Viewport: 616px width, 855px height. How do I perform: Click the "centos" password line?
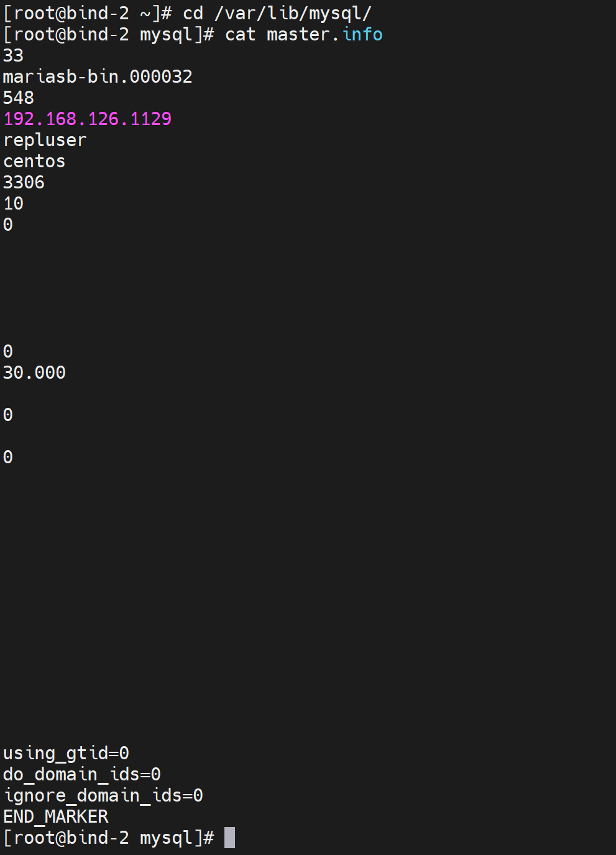34,161
